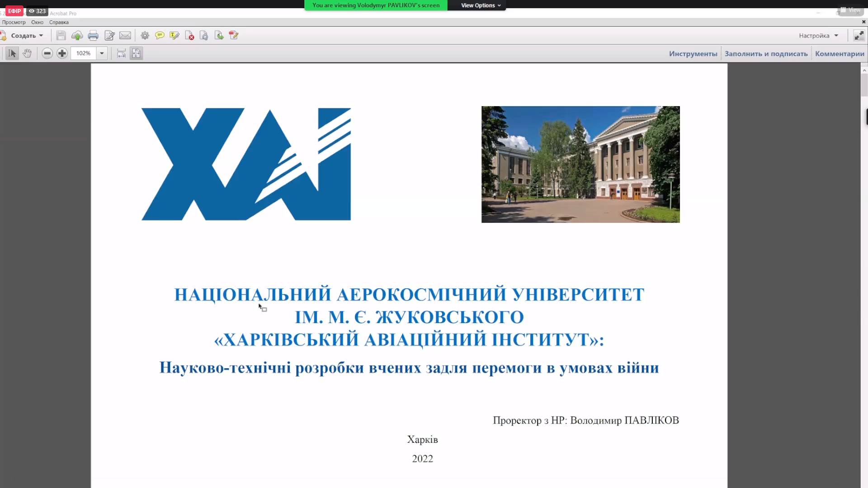Open the Окно menu

point(37,22)
